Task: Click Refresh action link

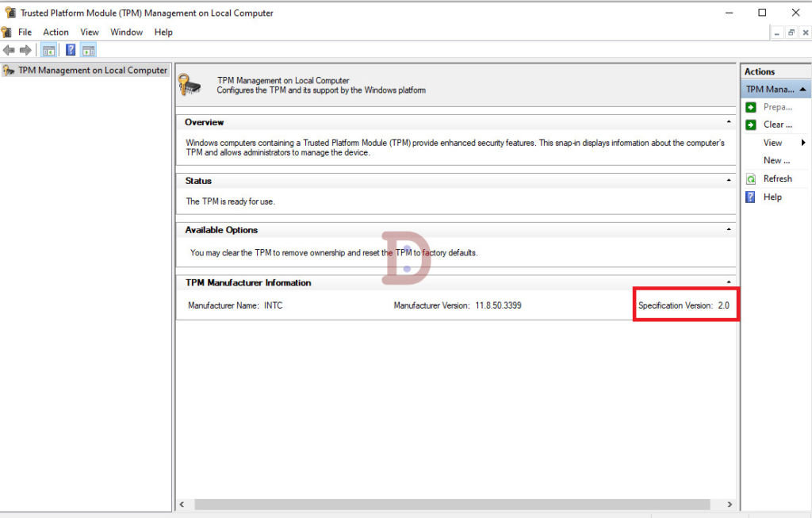Action: 777,178
